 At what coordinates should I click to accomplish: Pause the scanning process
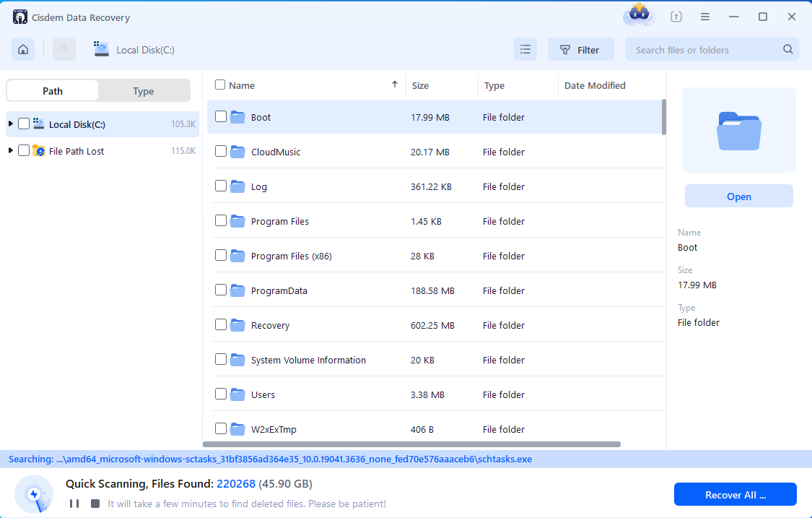click(74, 504)
